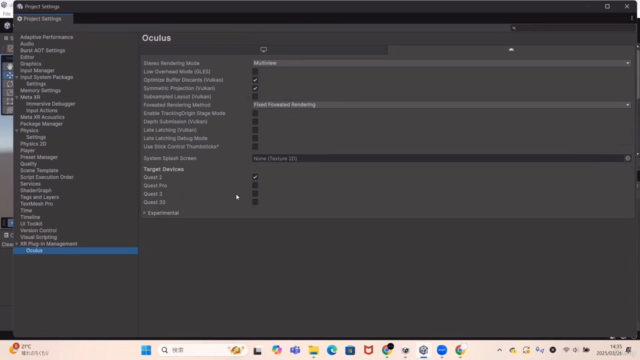Show hidden system tray icons

[499, 350]
